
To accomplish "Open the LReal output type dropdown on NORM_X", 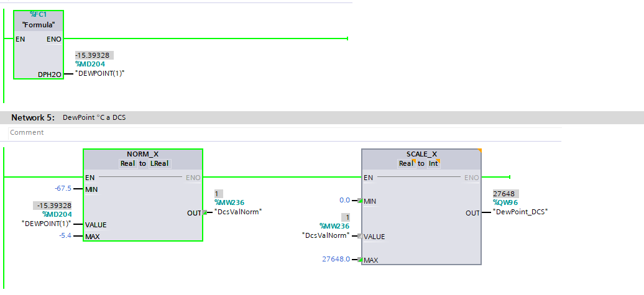I will (158, 163).
